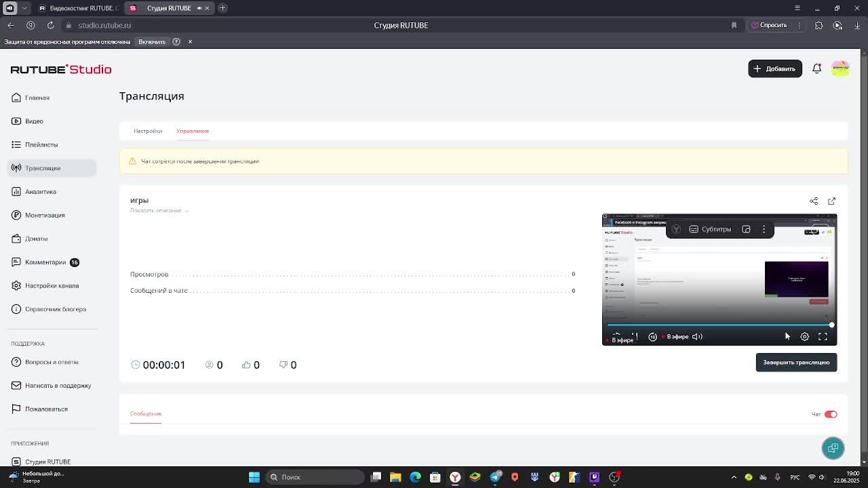Expand Показать описание
The height and width of the screenshot is (488, 868).
pos(159,211)
